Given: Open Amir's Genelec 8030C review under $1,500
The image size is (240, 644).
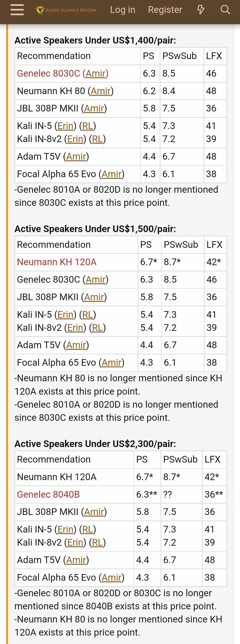Looking at the screenshot, I should coord(95,280).
